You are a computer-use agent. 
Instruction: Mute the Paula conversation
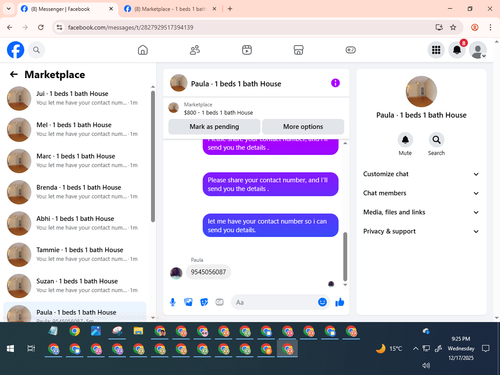(x=405, y=140)
